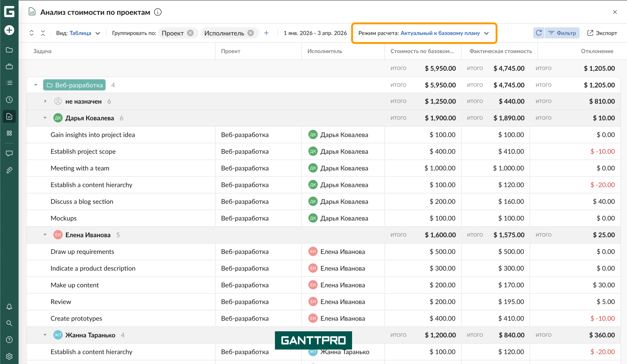The image size is (627, 364).
Task: Open the projects folder icon in sidebar
Action: point(9,50)
